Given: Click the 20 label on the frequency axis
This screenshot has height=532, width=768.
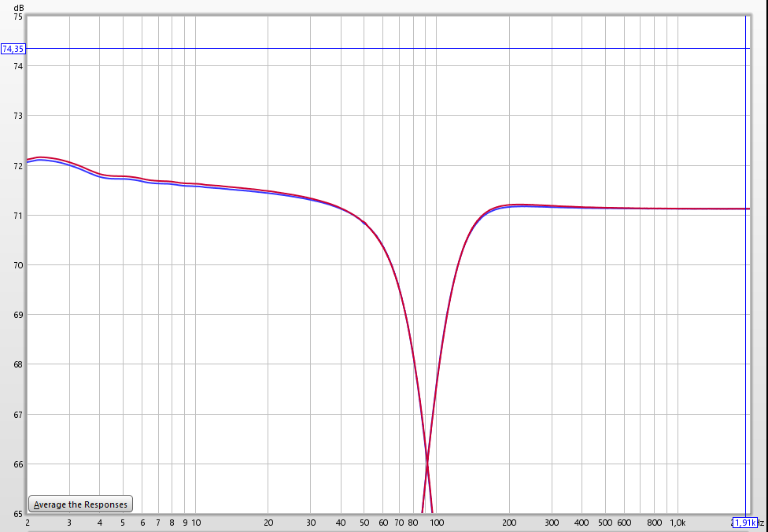Looking at the screenshot, I should pos(268,523).
